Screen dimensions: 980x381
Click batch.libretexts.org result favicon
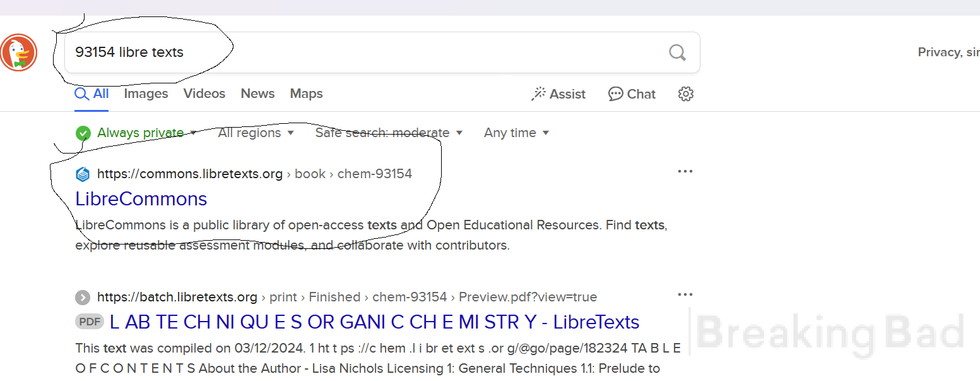[x=83, y=297]
